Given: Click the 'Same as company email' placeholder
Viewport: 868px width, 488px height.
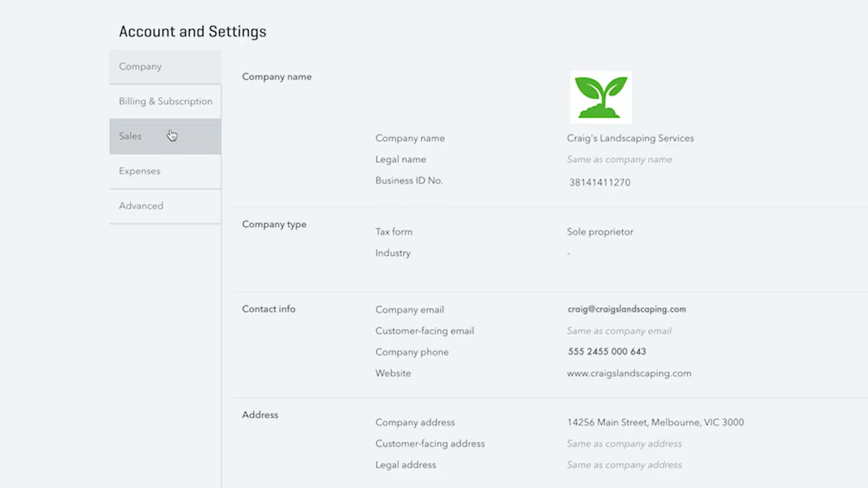Looking at the screenshot, I should tap(619, 331).
